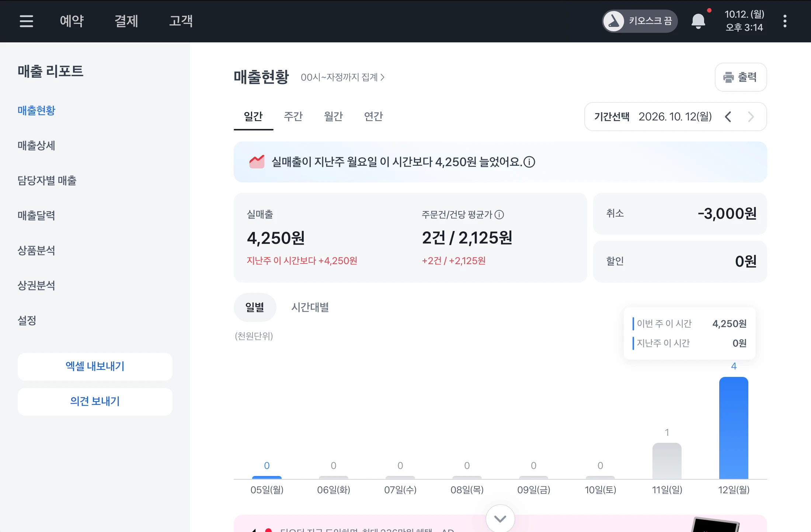Click the 할인 0원 card

pyautogui.click(x=680, y=262)
